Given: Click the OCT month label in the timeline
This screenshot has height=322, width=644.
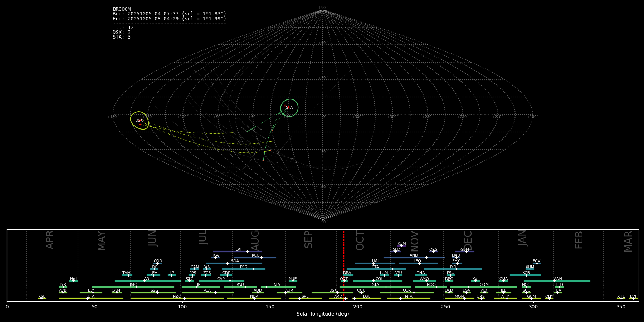Looking at the screenshot, I should point(360,240).
